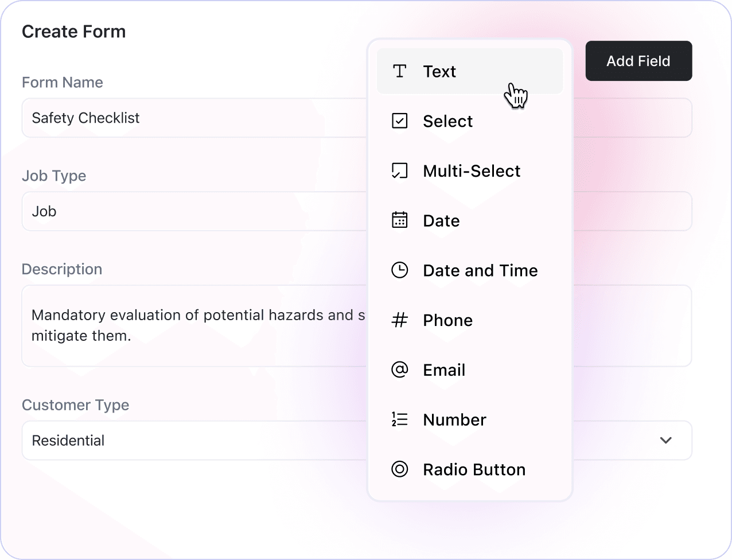Click the calendar icon for Date field
This screenshot has height=560, width=732.
click(x=399, y=220)
